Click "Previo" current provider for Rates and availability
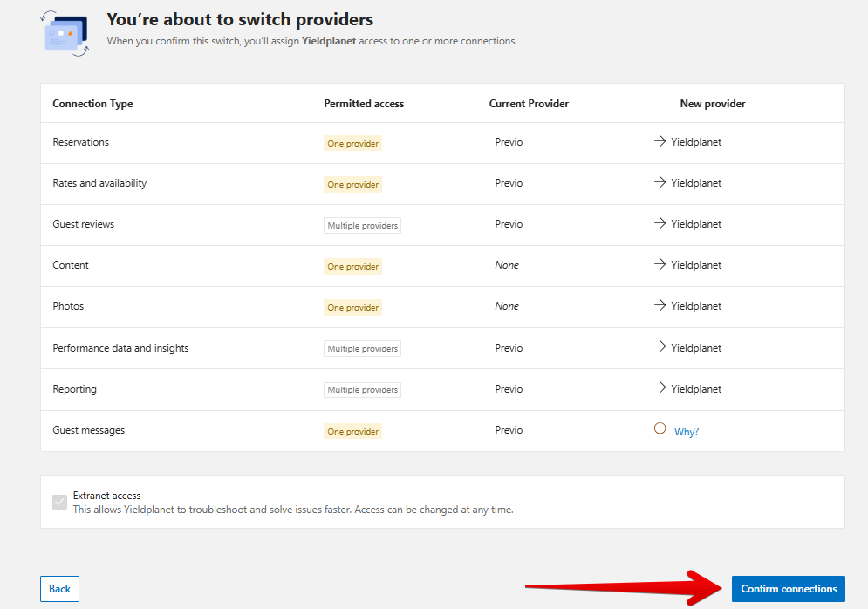 coord(509,183)
